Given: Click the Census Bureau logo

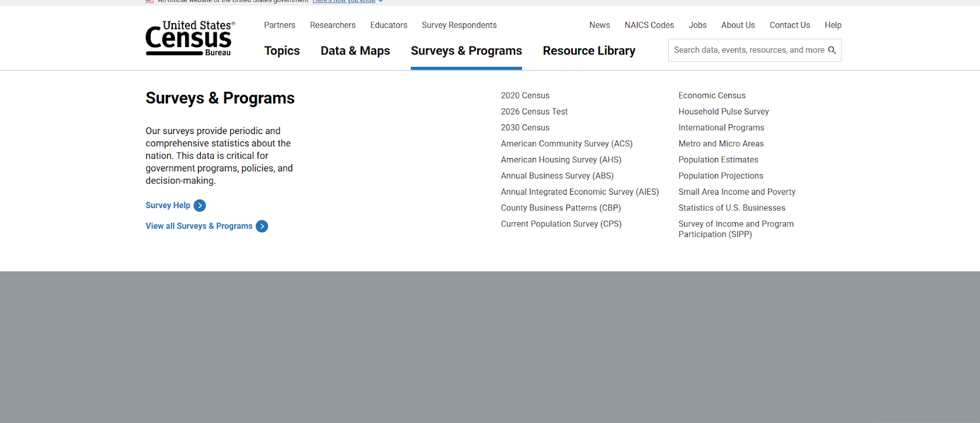Looking at the screenshot, I should point(190,38).
